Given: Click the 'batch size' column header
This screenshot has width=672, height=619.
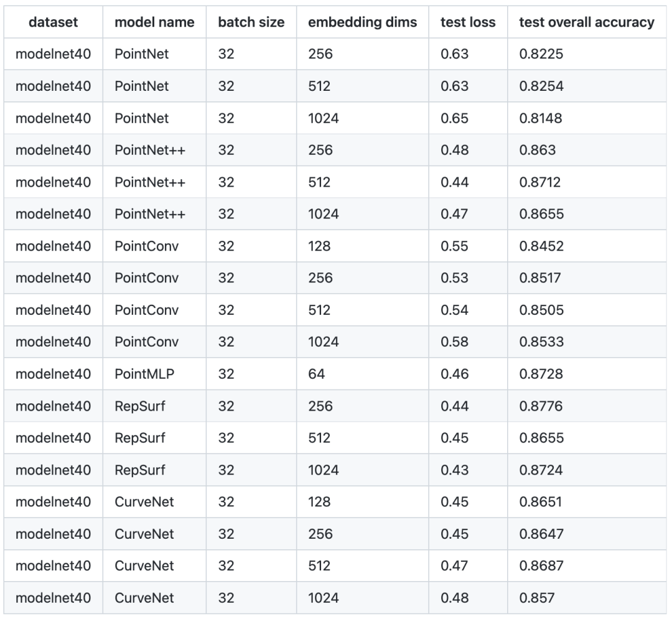Looking at the screenshot, I should click(251, 22).
